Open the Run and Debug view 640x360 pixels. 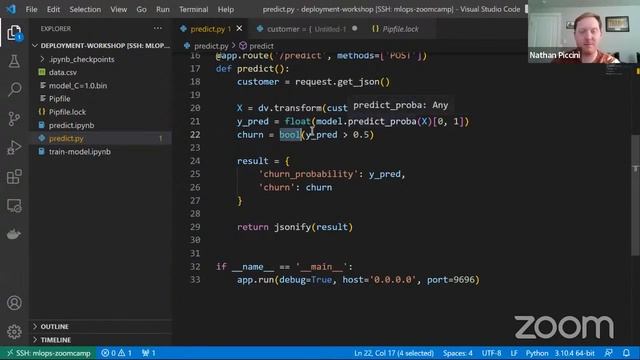pos(14,147)
